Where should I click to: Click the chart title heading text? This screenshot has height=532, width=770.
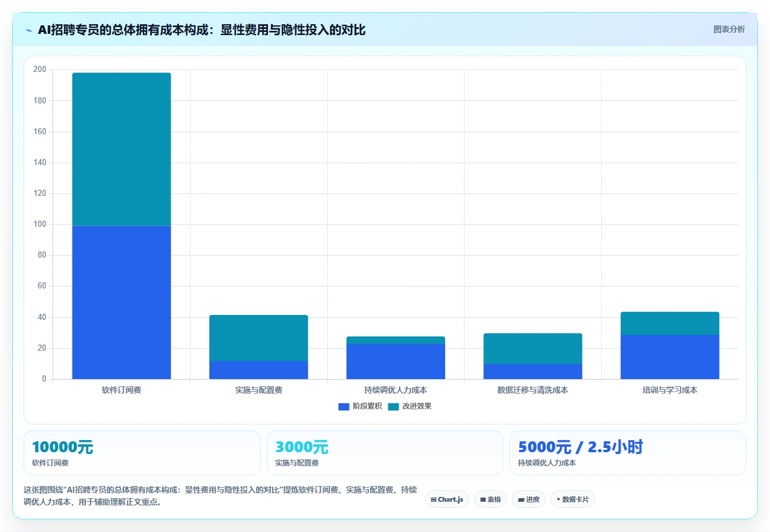(201, 30)
